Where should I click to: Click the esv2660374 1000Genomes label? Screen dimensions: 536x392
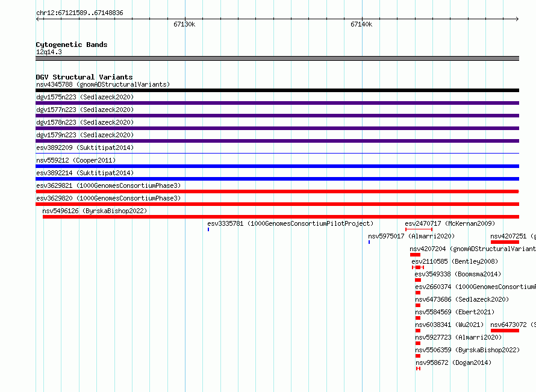click(475, 287)
